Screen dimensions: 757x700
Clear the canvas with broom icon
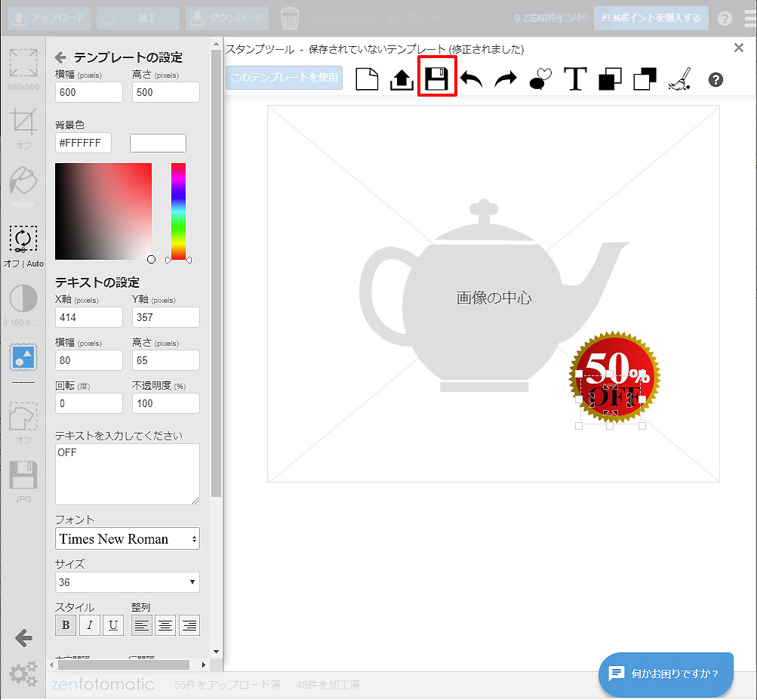click(x=680, y=79)
